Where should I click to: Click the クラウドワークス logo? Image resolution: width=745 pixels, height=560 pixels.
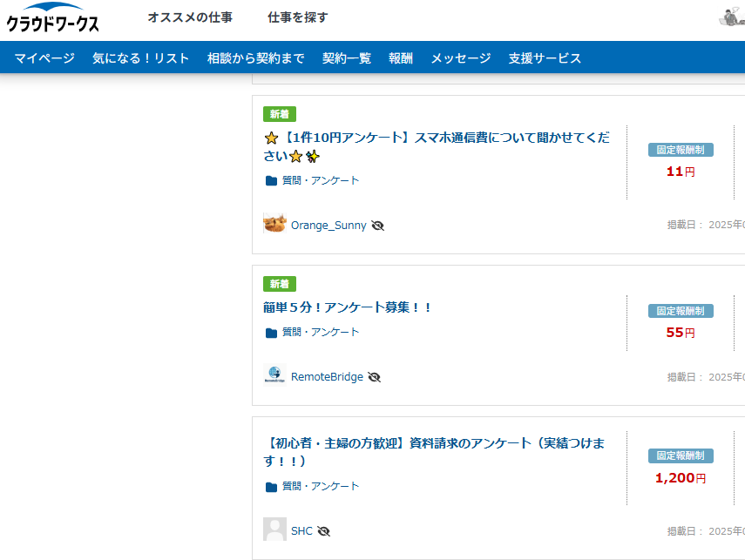pyautogui.click(x=52, y=18)
